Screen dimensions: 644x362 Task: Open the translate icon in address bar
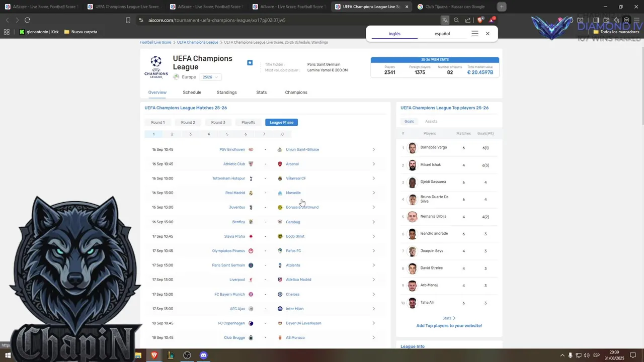[445, 20]
